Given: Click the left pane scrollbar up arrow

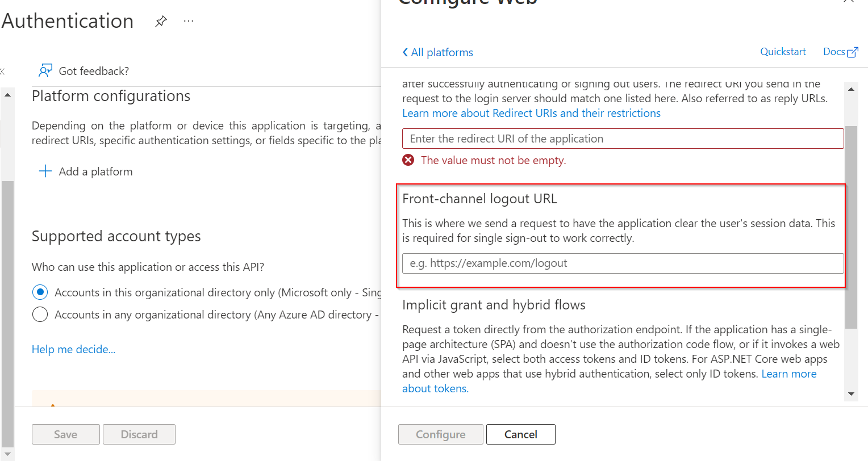Looking at the screenshot, I should [7, 95].
